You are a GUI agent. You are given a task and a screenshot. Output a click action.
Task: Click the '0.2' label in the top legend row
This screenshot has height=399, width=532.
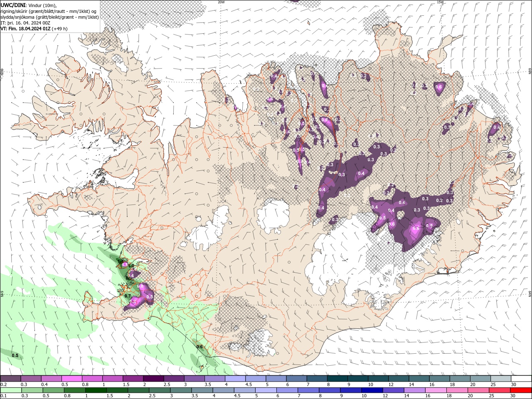tap(3, 384)
